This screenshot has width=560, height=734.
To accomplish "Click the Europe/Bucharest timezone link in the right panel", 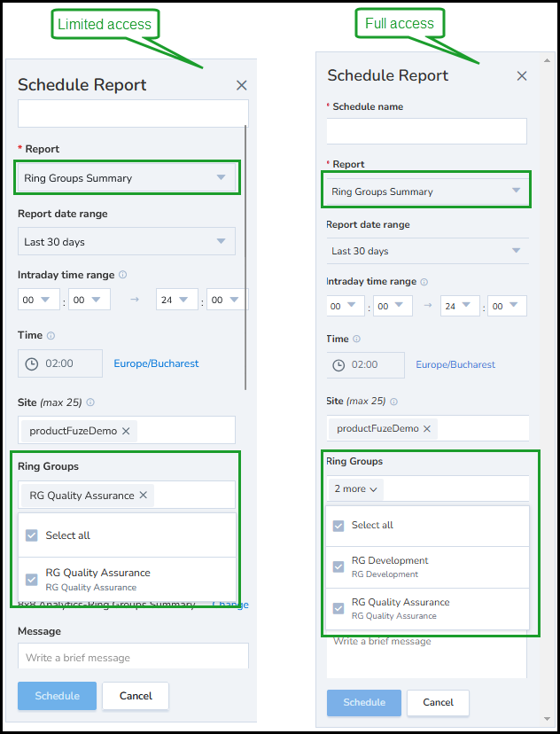I will click(x=455, y=364).
